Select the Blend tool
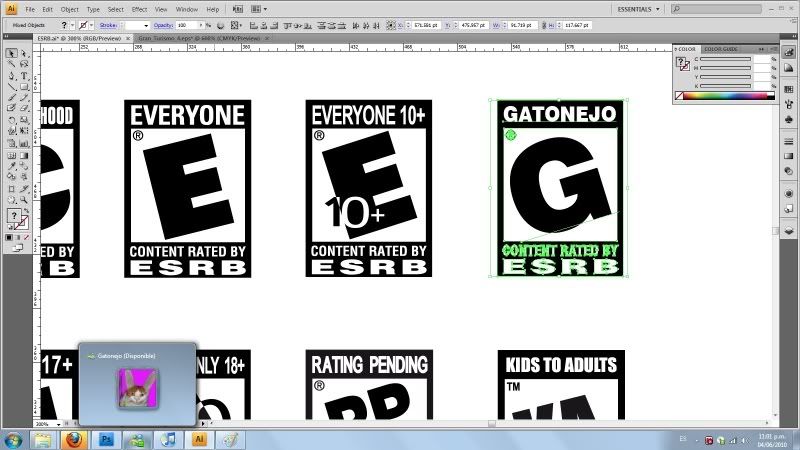Viewport: 800px width, 450px height. pyautogui.click(x=23, y=166)
